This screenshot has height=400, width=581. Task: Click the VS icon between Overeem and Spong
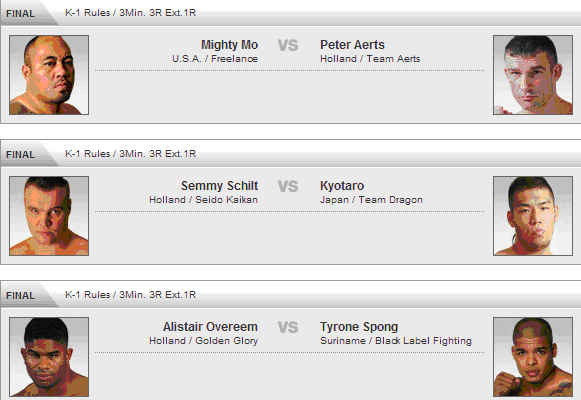(x=288, y=327)
